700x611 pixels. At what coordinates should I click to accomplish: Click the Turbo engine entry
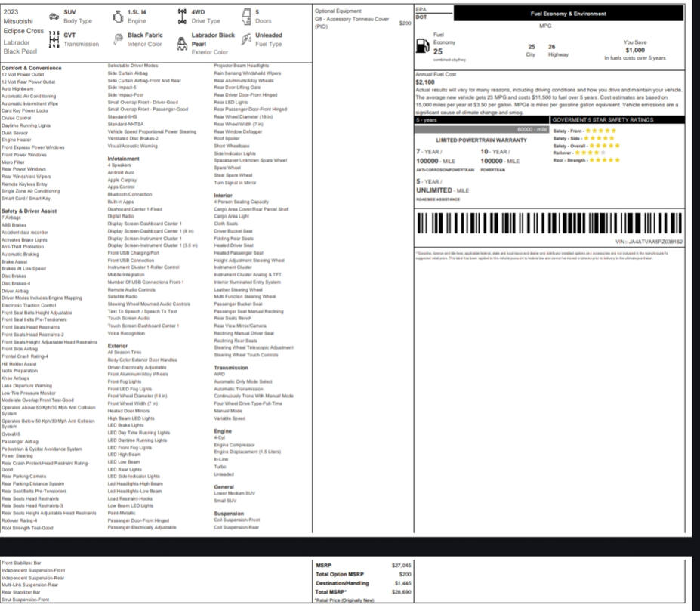(220, 467)
